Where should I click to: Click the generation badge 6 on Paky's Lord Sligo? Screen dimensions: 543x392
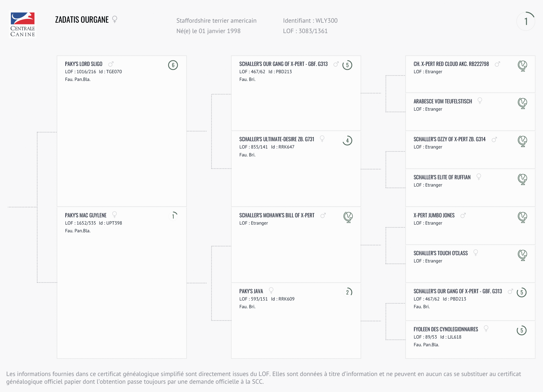173,65
